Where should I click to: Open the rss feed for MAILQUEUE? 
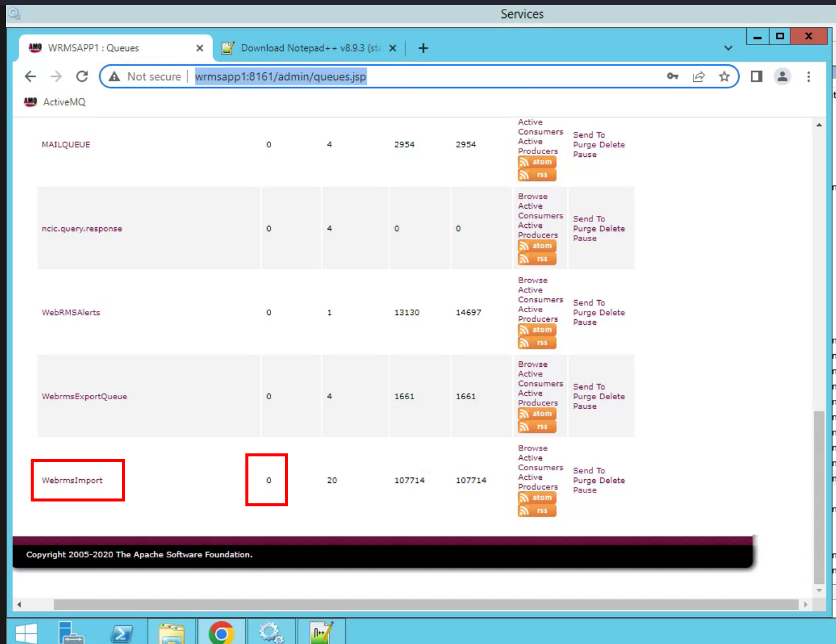pos(537,175)
